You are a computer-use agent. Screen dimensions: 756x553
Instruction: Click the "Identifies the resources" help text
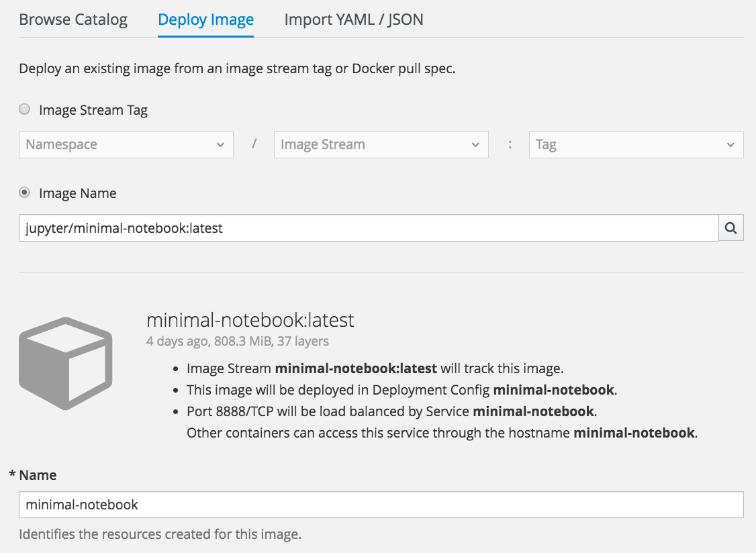point(160,535)
